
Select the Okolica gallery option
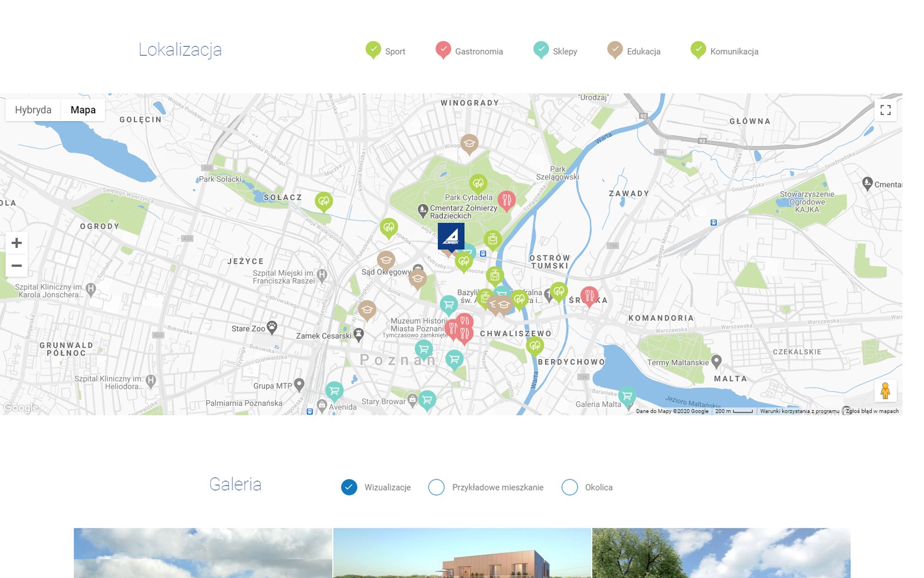pyautogui.click(x=570, y=487)
